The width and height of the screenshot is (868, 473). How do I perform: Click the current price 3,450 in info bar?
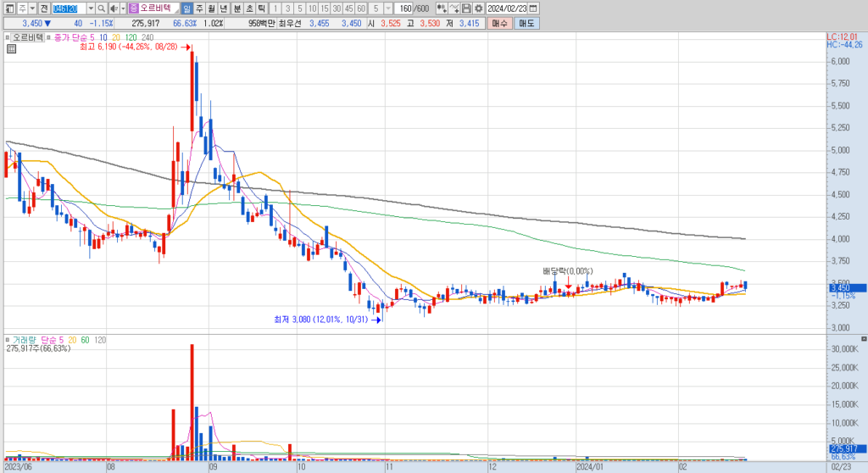pyautogui.click(x=32, y=23)
